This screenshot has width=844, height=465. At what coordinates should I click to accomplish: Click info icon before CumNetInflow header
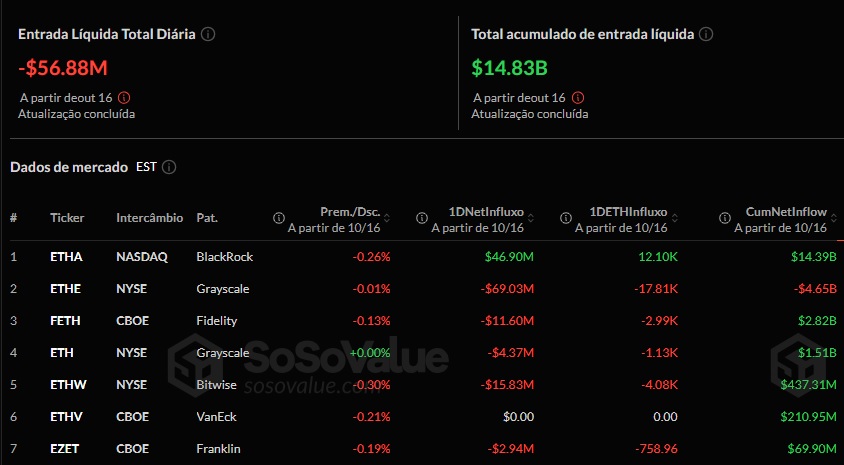(723, 218)
